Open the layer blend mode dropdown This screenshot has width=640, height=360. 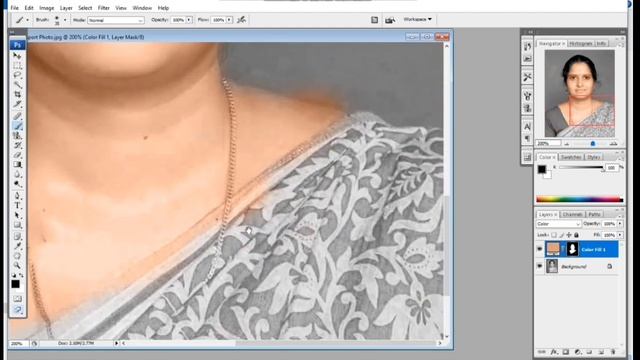coord(558,224)
